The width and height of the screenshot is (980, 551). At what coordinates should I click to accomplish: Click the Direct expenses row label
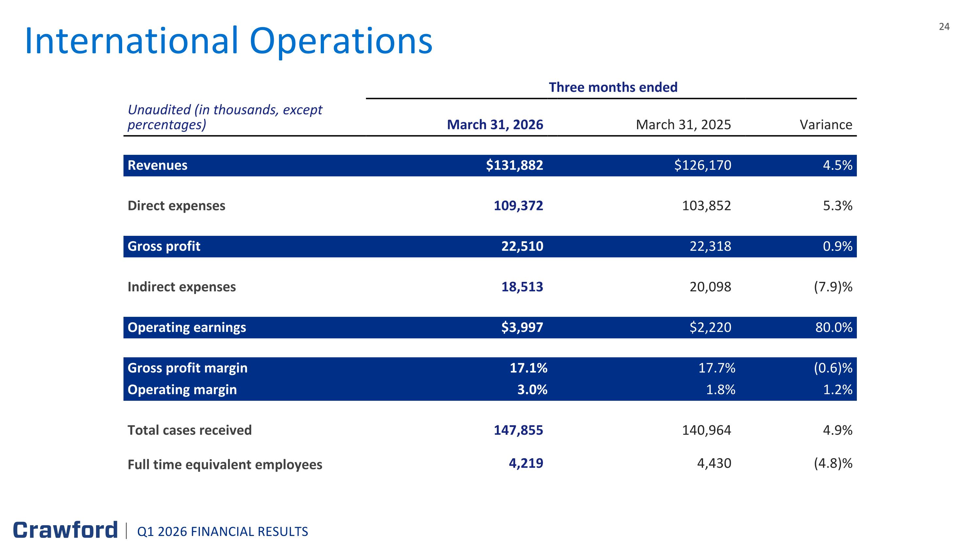tap(176, 206)
